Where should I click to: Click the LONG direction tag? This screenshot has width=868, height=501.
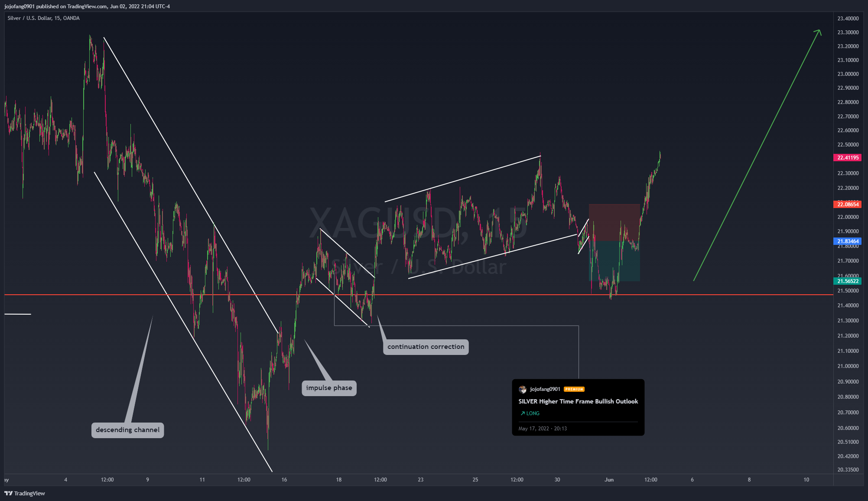tap(530, 413)
